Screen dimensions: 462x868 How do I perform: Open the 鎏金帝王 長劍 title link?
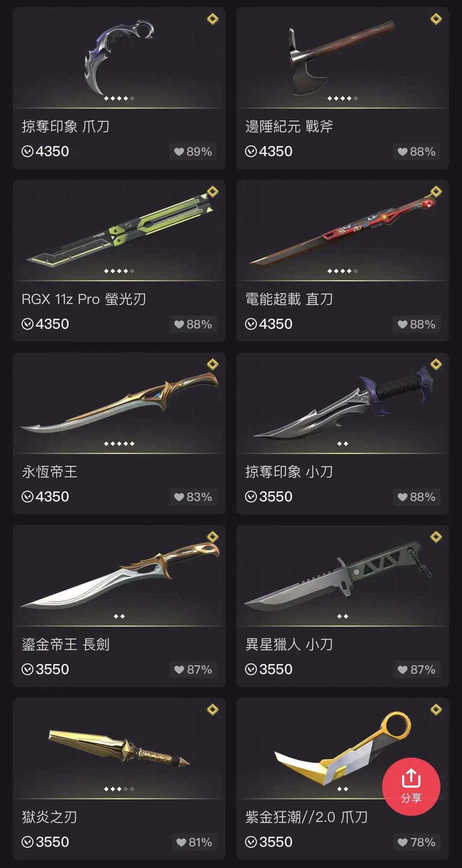[x=66, y=644]
